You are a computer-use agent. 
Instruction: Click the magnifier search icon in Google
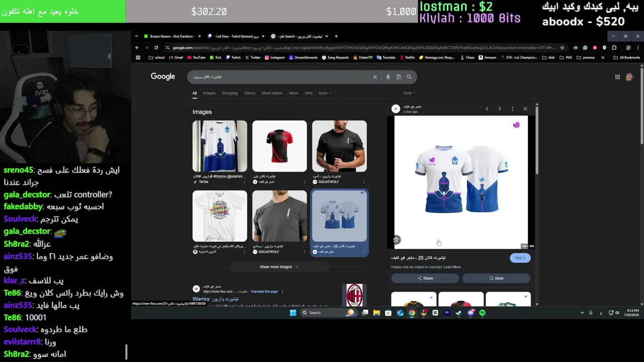pyautogui.click(x=409, y=77)
